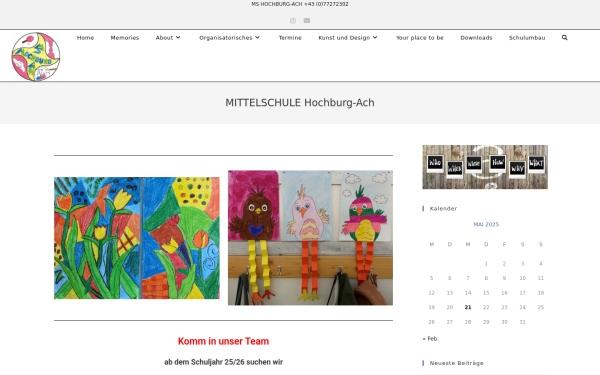Navigate to previous month « Feb.
This screenshot has height=375, width=600.
coord(430,339)
